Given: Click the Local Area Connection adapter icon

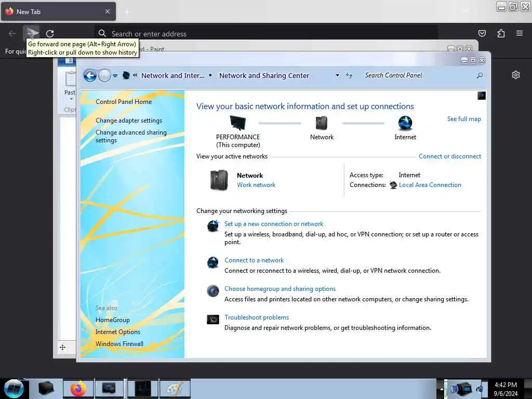Looking at the screenshot, I should point(393,185).
